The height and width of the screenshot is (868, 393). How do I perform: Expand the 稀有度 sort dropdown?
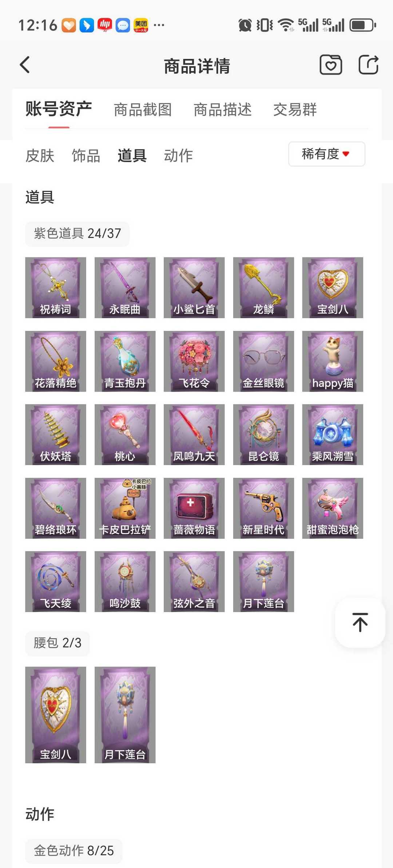327,154
